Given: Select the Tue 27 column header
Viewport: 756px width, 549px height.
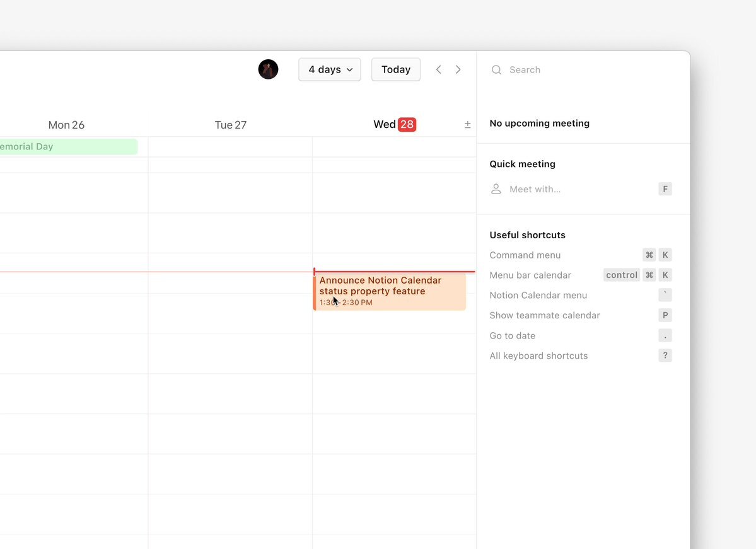Looking at the screenshot, I should [231, 125].
